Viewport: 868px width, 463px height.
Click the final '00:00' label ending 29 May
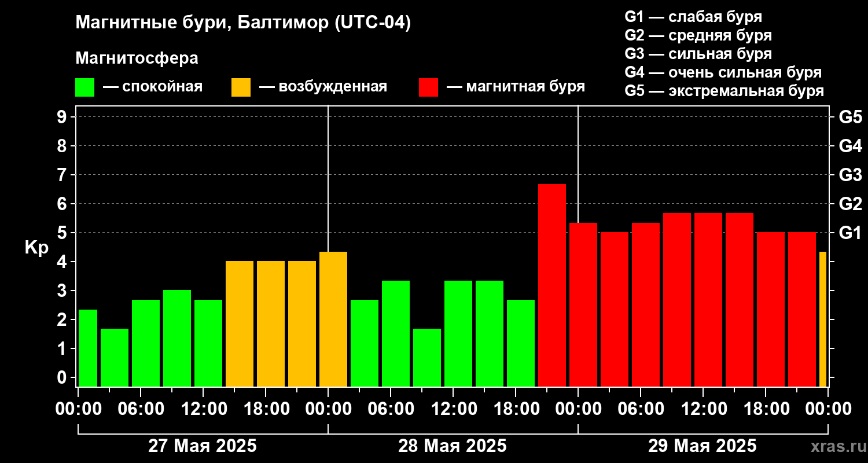[828, 409]
